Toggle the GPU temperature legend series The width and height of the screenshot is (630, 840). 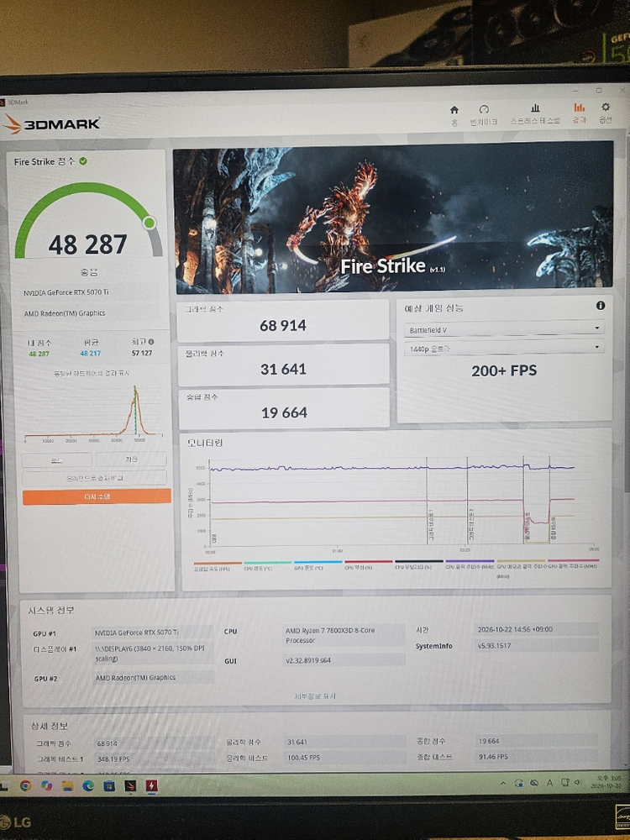pos(318,564)
